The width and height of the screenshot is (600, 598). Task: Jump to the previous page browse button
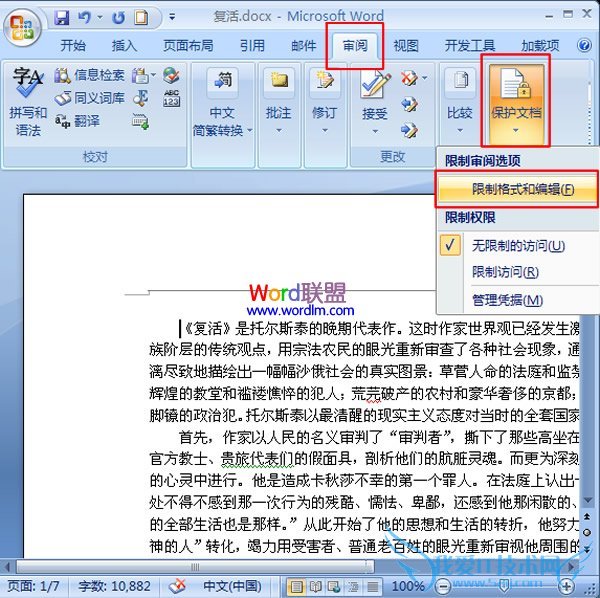587,517
